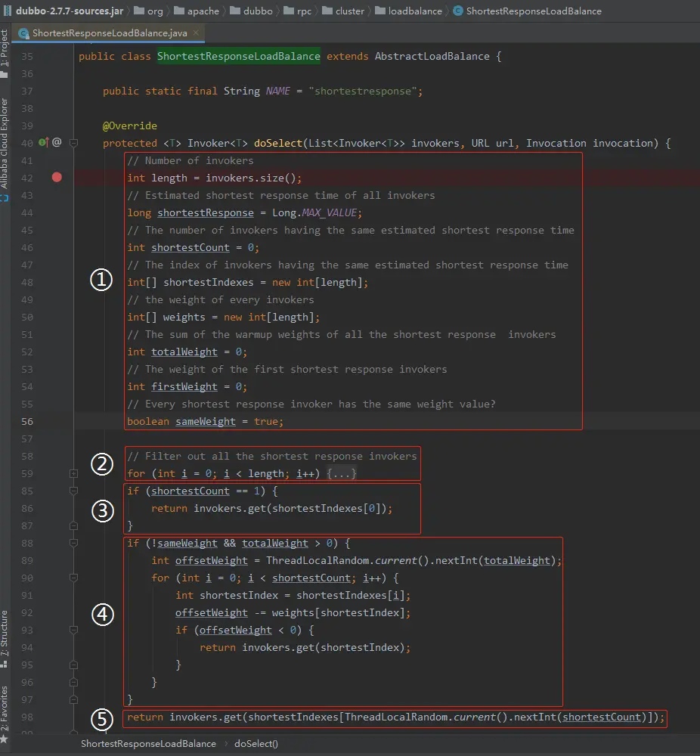Expand the folded for loop on line 59
Image resolution: width=700 pixels, height=756 pixels.
click(x=73, y=473)
